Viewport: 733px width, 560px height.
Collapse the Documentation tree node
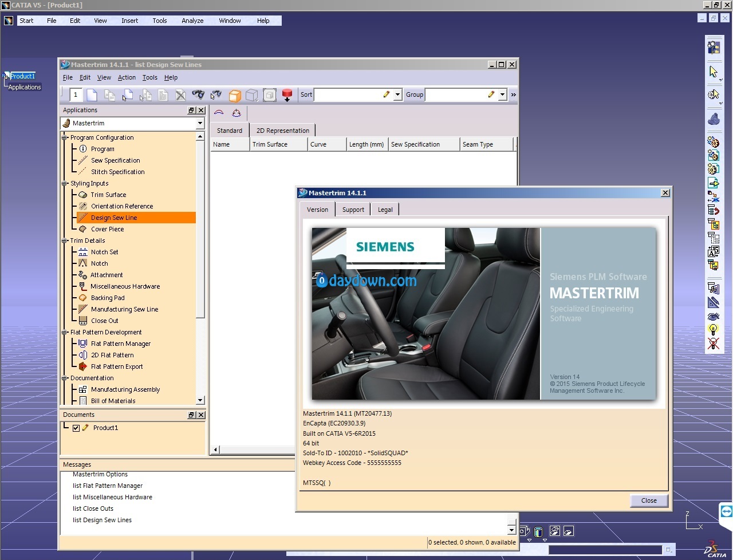click(x=65, y=378)
